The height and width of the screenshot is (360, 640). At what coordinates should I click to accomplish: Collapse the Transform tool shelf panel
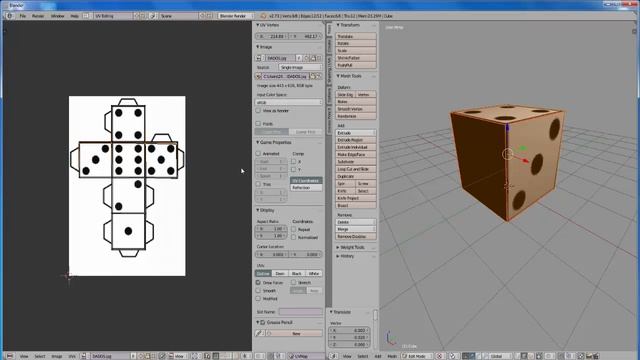pos(338,25)
